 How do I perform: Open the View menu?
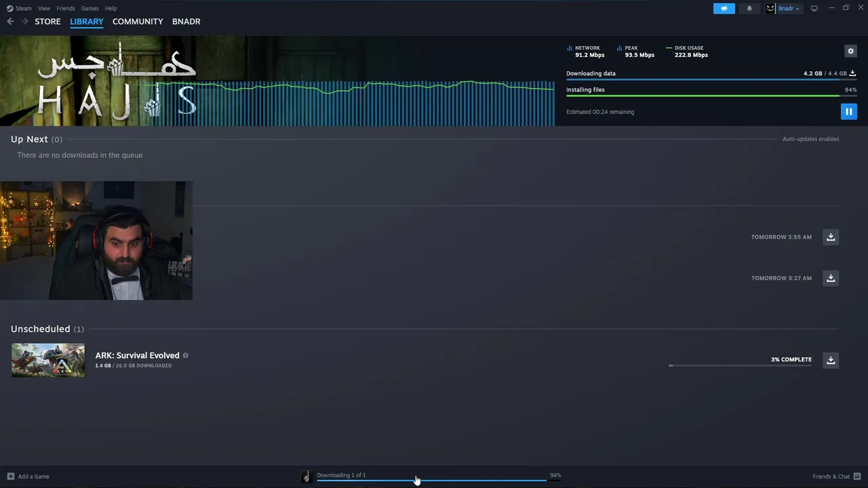tap(44, 8)
